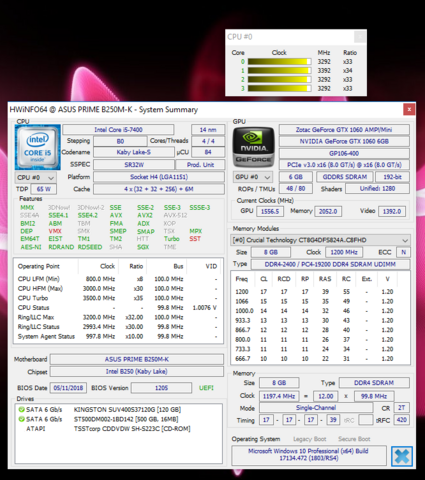This screenshot has width=425, height=480.
Task: Click the Unified: 1280 shaders field
Action: tap(377, 189)
